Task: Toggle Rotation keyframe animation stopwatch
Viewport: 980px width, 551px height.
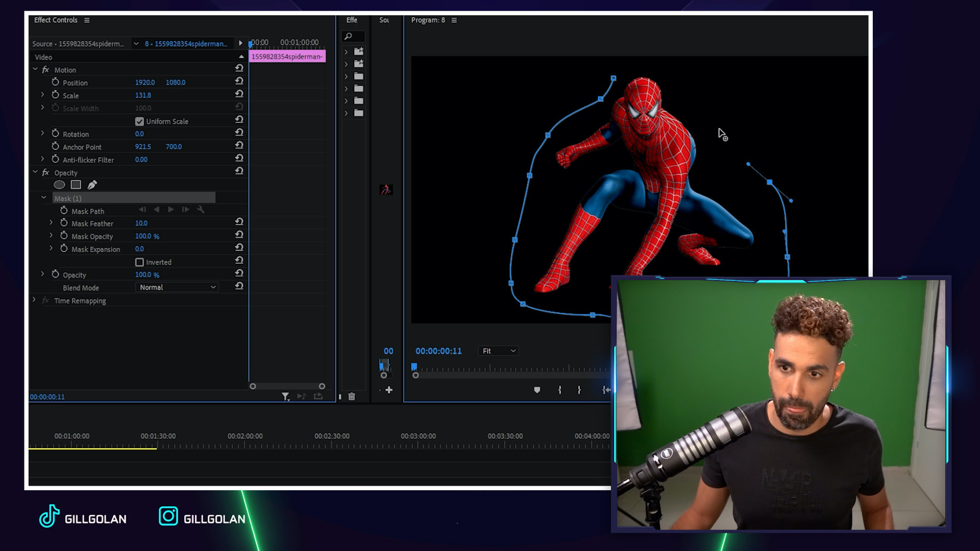Action: point(56,134)
